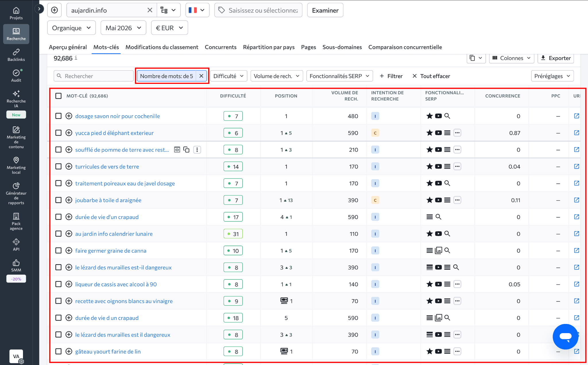The width and height of the screenshot is (588, 365).
Task: Open the Volume de rech. filter dropdown
Action: point(277,76)
